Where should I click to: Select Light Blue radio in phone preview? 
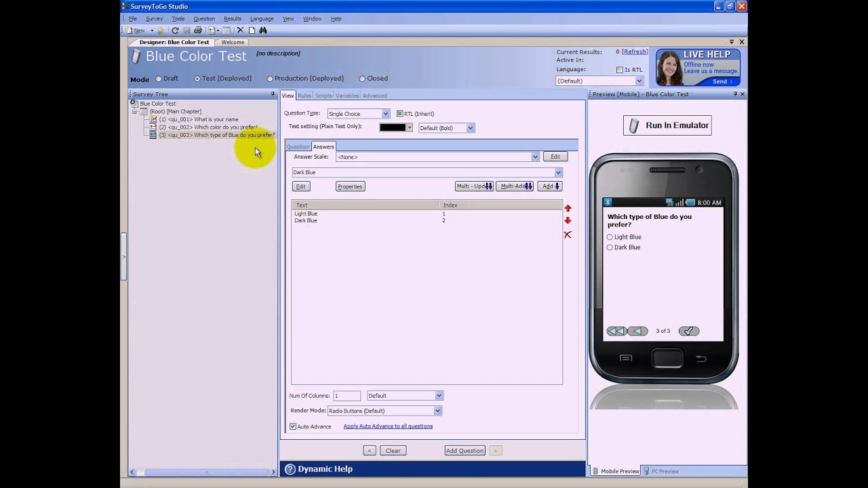(x=610, y=237)
